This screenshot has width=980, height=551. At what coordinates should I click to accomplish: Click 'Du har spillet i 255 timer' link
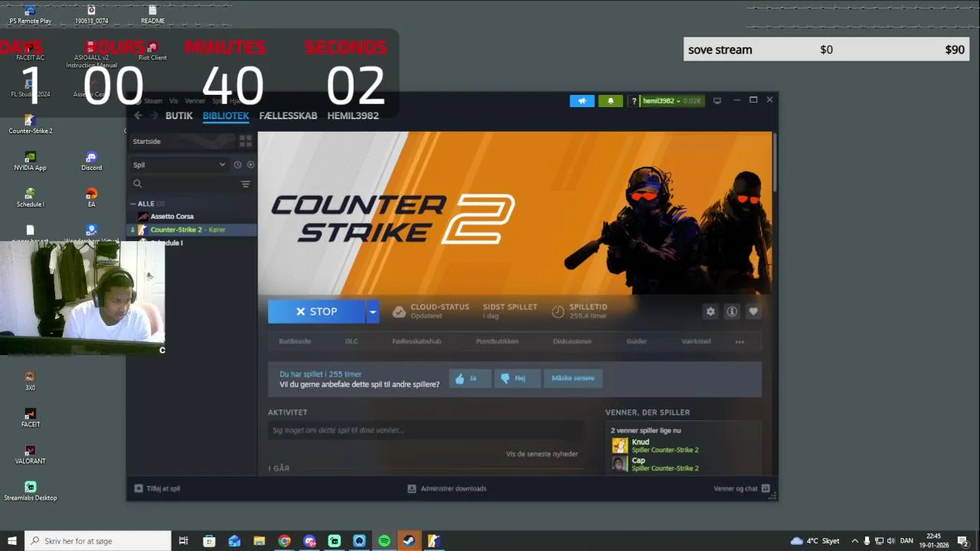click(x=320, y=374)
